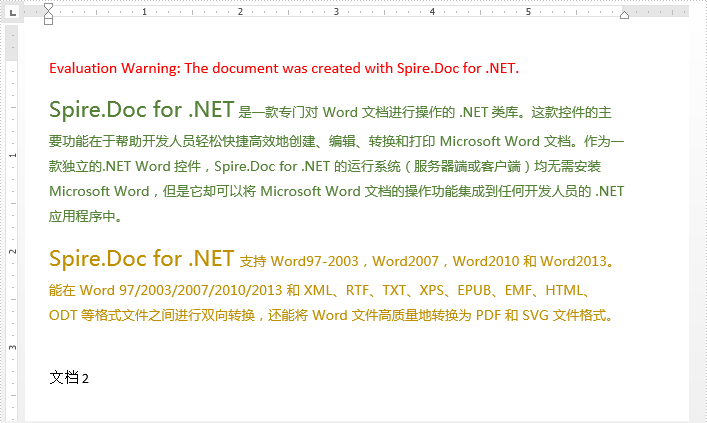Click the text '支持 Word97-2003'
Screen dimensions: 707x423
click(299, 261)
